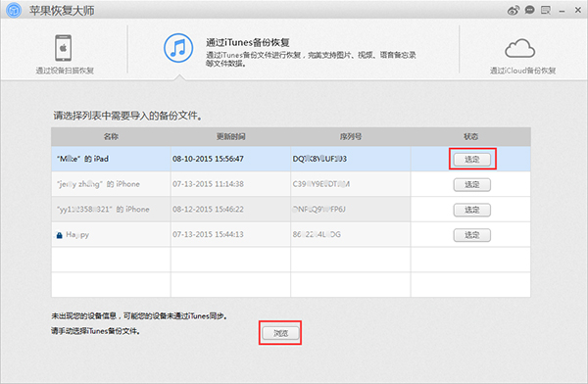Open the chat bubble feedback icon
The height and width of the screenshot is (384, 588).
coord(529,10)
